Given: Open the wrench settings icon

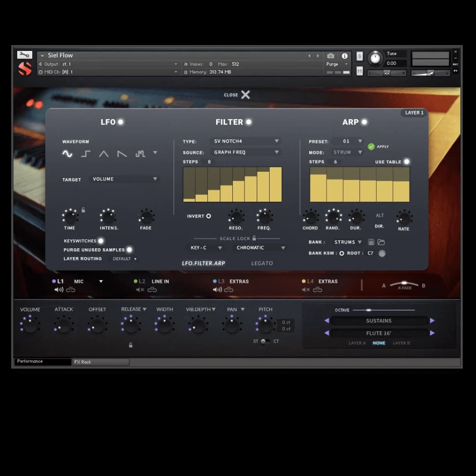Looking at the screenshot, I should click(25, 55).
